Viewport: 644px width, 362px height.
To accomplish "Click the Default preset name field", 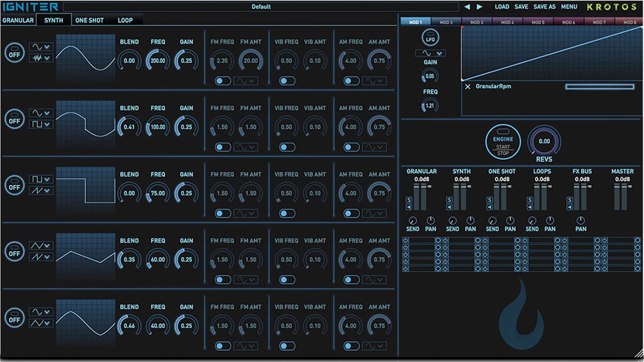I will (x=261, y=7).
